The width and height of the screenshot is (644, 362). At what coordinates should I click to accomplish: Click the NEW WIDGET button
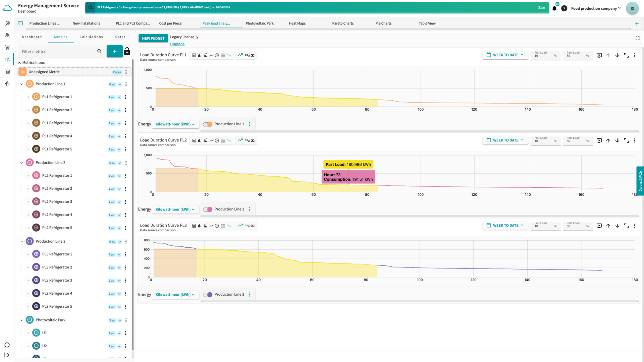pos(153,39)
